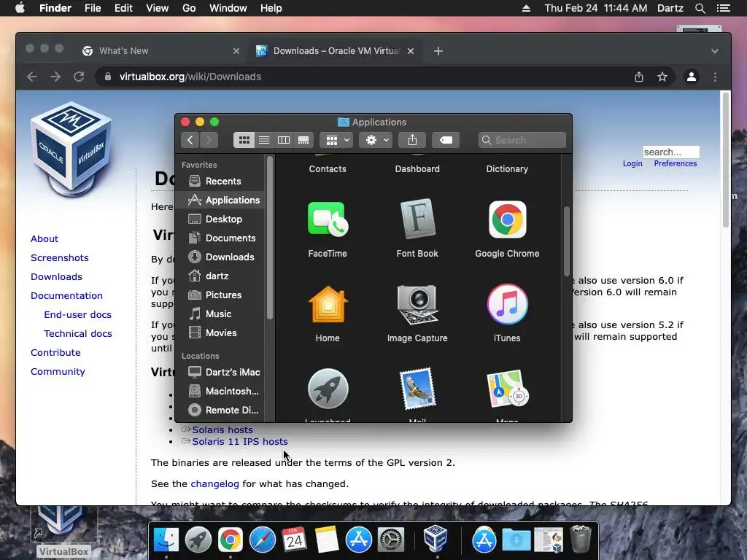Open End-user docs link
Screen dimensions: 747x560
(77, 315)
